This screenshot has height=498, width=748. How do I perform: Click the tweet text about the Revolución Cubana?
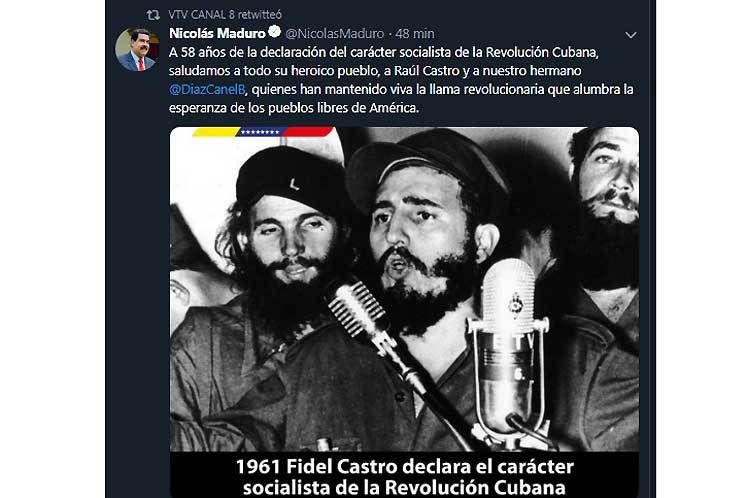(401, 80)
